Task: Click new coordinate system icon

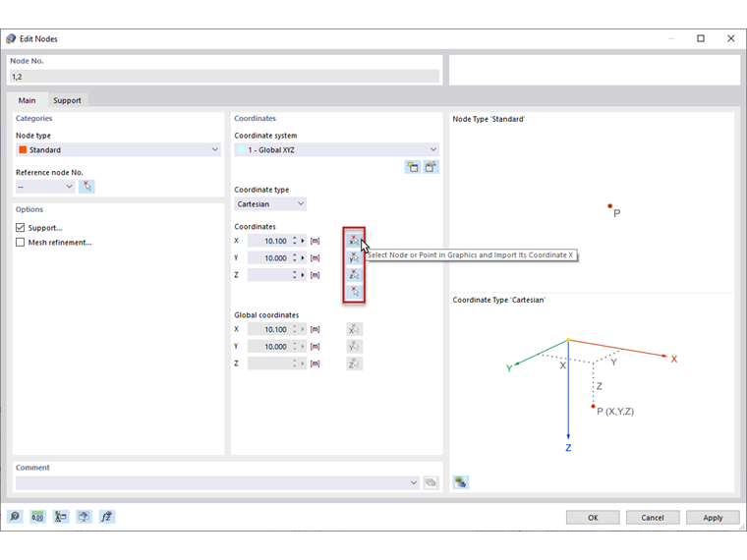Action: (x=413, y=167)
